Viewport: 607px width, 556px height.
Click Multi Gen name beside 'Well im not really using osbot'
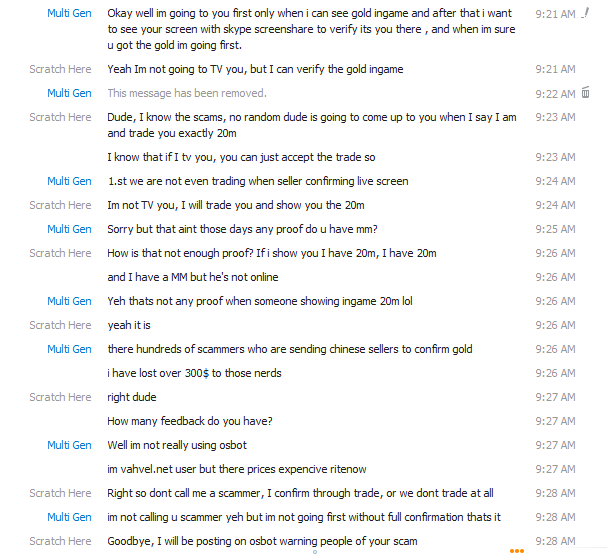[69, 445]
